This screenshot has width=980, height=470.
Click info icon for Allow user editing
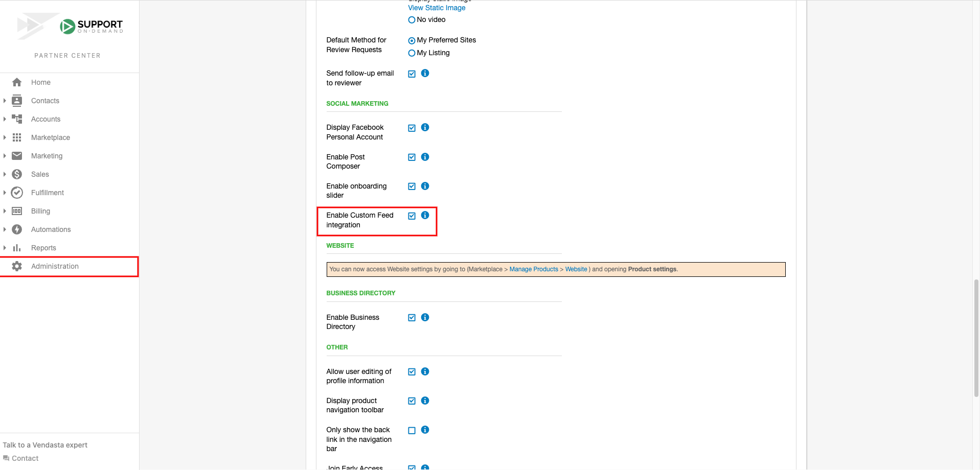pyautogui.click(x=425, y=372)
